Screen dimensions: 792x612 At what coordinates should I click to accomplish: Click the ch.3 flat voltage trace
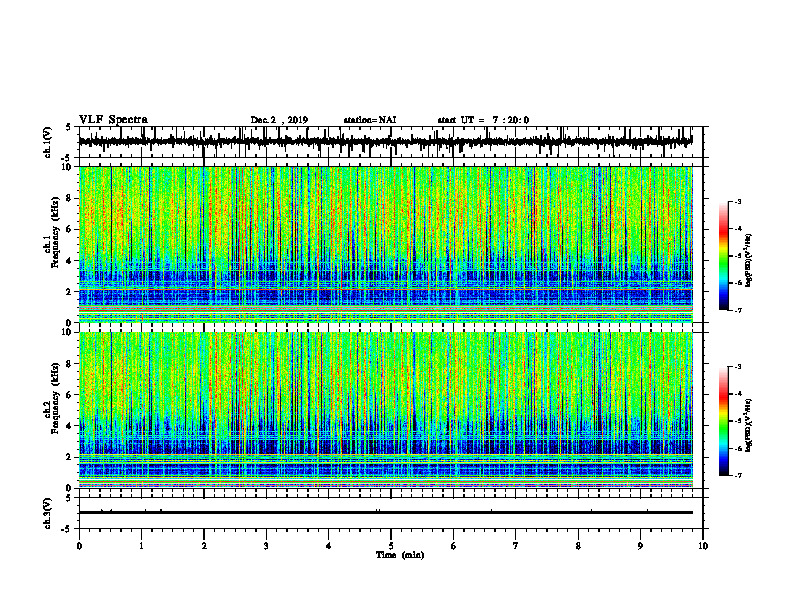pos(385,513)
